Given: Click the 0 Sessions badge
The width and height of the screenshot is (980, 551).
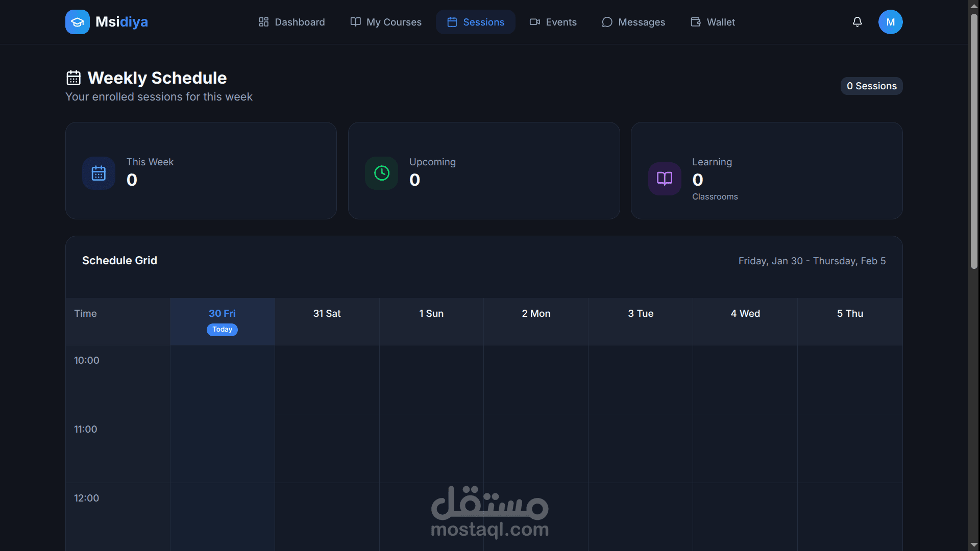Looking at the screenshot, I should coord(871,86).
